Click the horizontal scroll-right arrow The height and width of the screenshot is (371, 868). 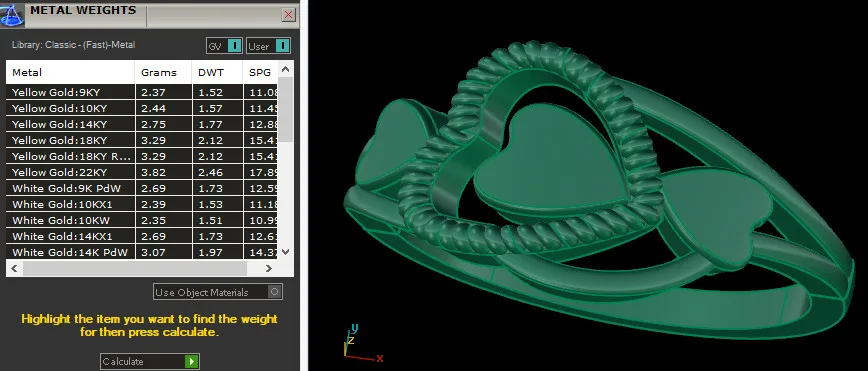pos(268,268)
